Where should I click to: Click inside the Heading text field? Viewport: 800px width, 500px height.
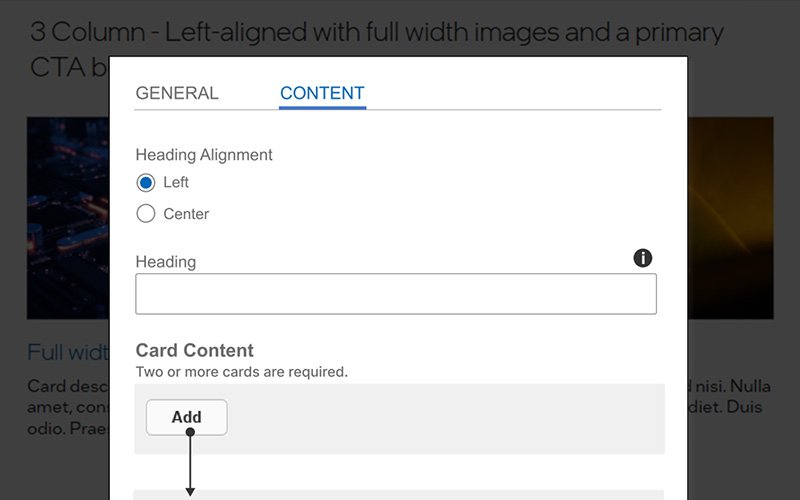click(x=396, y=294)
